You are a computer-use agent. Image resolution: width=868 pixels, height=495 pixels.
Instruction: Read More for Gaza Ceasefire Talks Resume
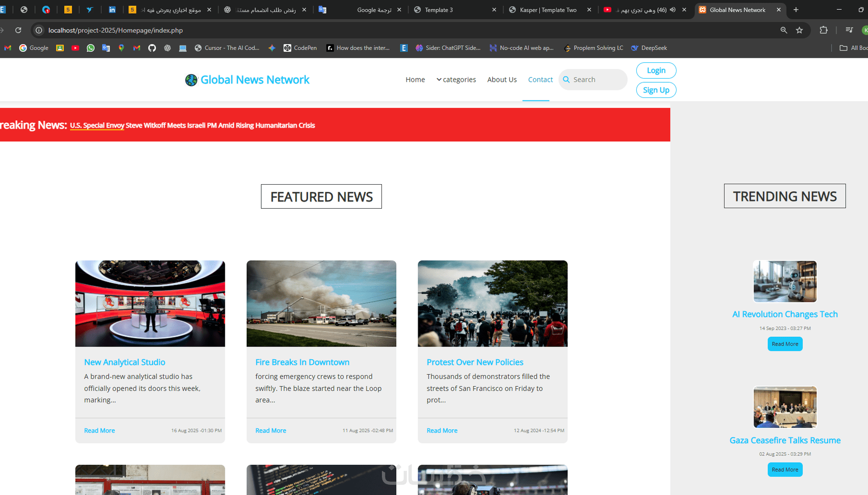point(785,469)
